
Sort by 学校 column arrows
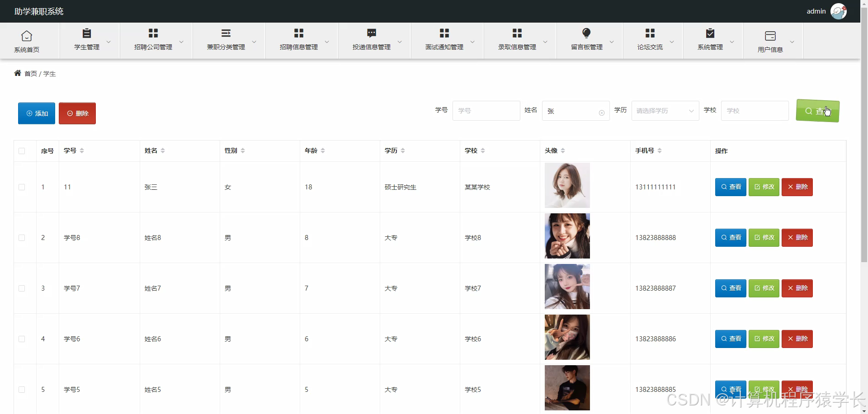[483, 151]
